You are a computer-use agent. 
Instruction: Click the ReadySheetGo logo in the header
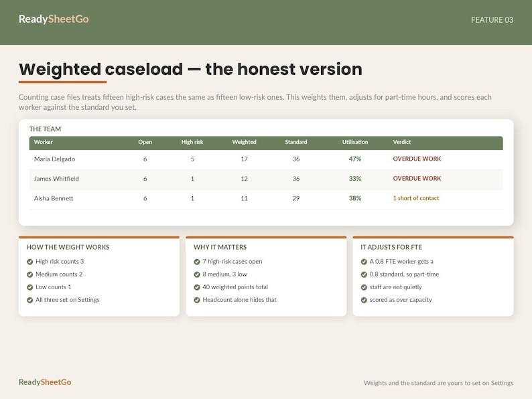coord(54,19)
